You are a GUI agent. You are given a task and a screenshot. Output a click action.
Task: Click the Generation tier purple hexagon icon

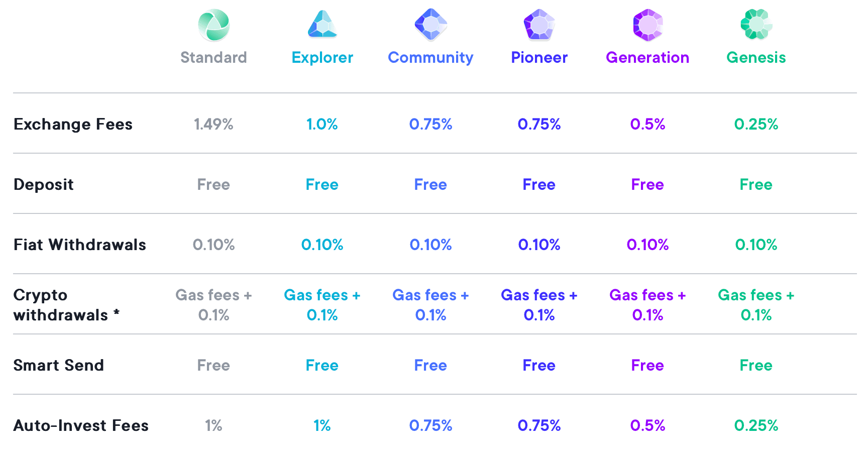coord(647,25)
